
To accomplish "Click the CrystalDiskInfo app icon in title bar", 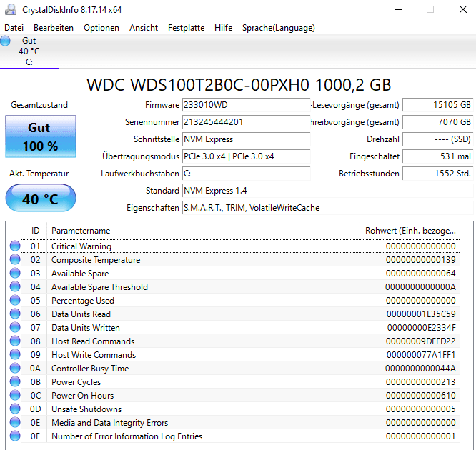I will click(11, 10).
